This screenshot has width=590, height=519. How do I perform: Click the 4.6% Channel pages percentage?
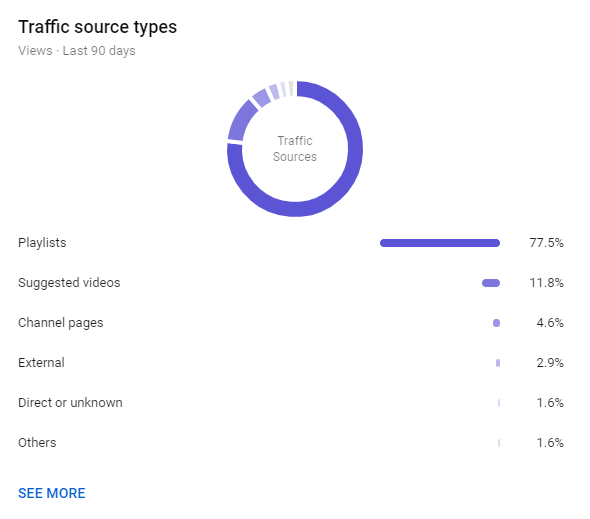(x=550, y=323)
